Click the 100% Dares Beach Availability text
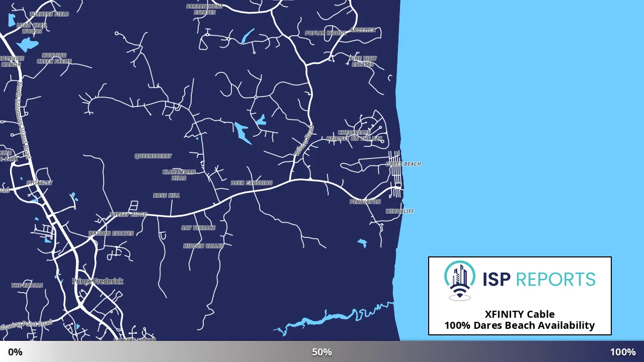The width and height of the screenshot is (644, 362). [x=519, y=325]
